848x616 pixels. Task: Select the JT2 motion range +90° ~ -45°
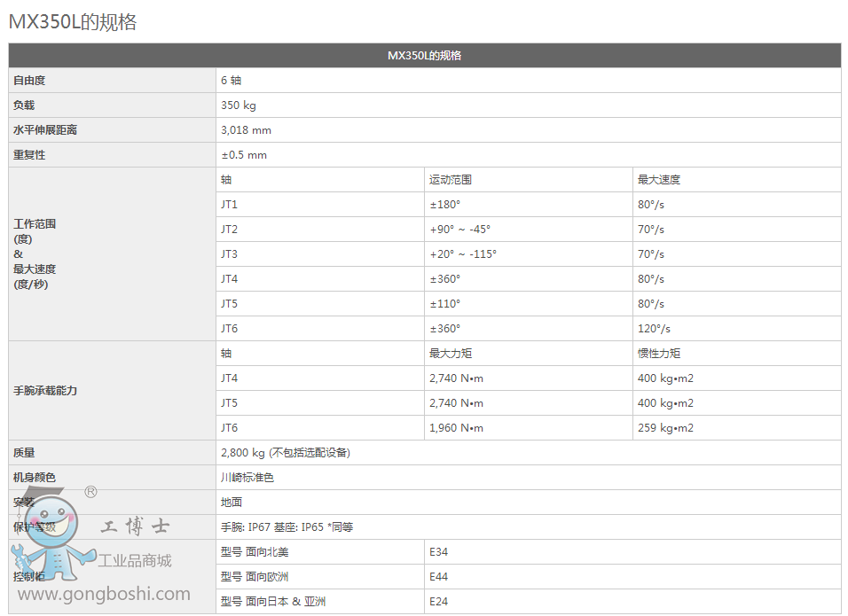pos(459,230)
